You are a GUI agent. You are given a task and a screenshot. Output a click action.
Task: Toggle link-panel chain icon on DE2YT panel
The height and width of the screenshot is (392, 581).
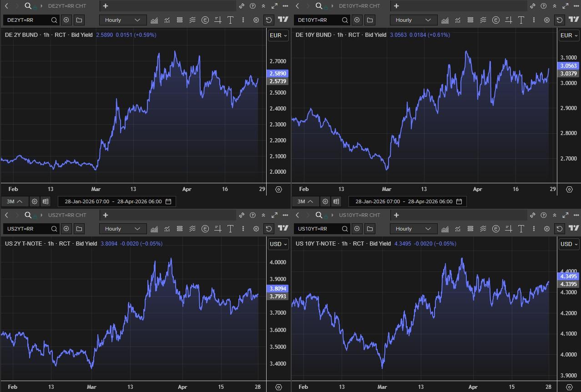tap(242, 6)
